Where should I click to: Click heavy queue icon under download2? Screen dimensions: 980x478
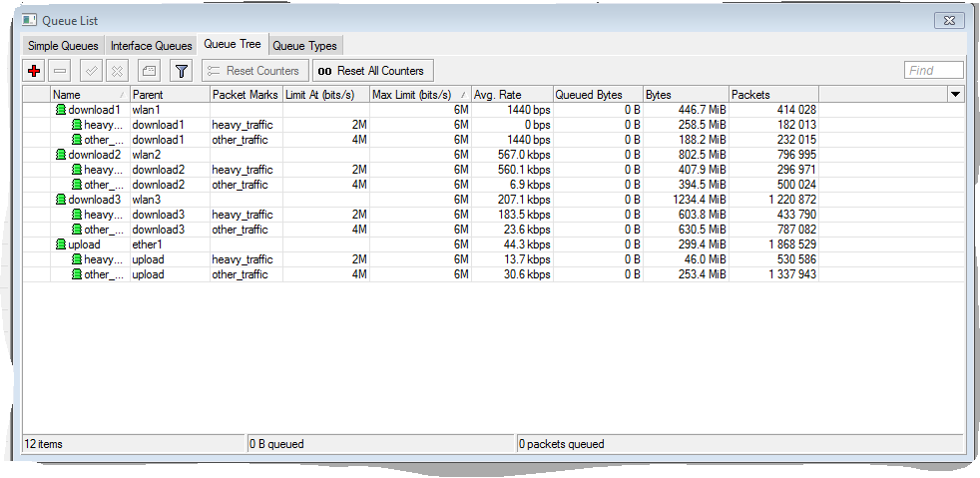[76, 170]
